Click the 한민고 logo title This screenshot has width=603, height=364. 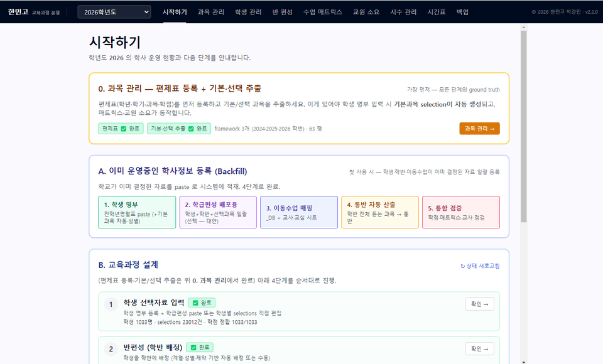point(18,12)
